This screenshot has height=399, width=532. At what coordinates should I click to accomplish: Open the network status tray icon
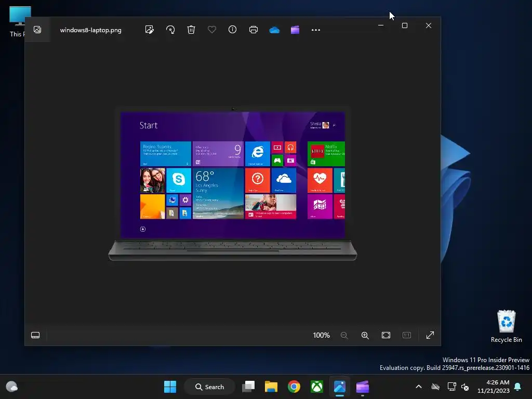tap(451, 387)
